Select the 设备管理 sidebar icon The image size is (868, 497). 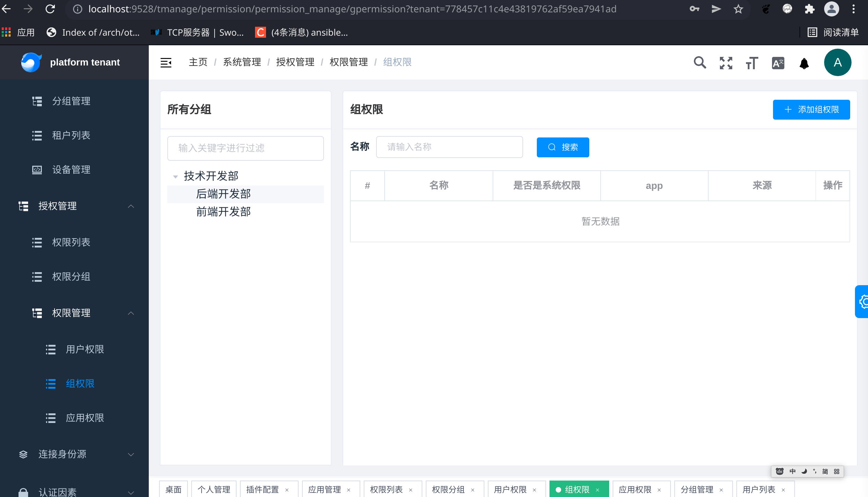coord(37,170)
